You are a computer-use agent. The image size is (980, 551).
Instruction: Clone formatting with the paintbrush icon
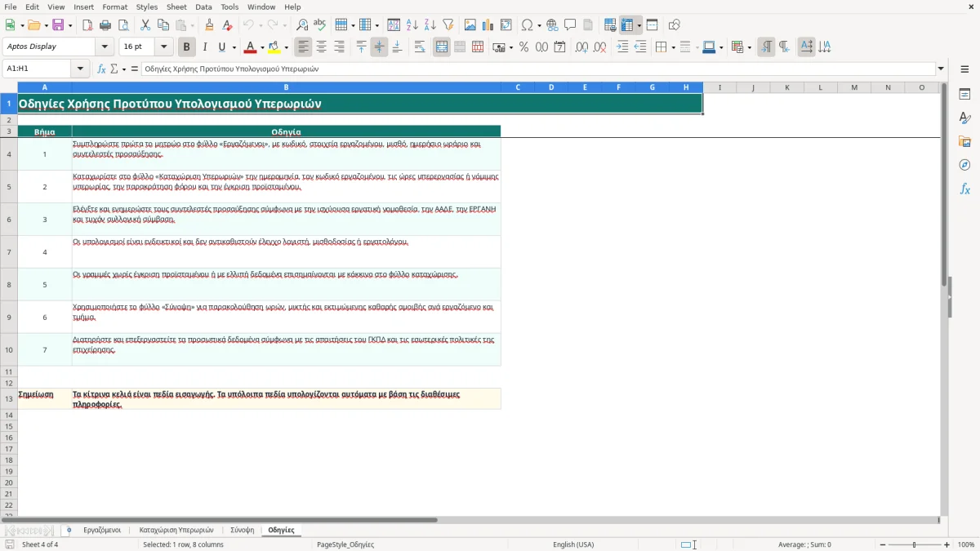click(x=209, y=25)
